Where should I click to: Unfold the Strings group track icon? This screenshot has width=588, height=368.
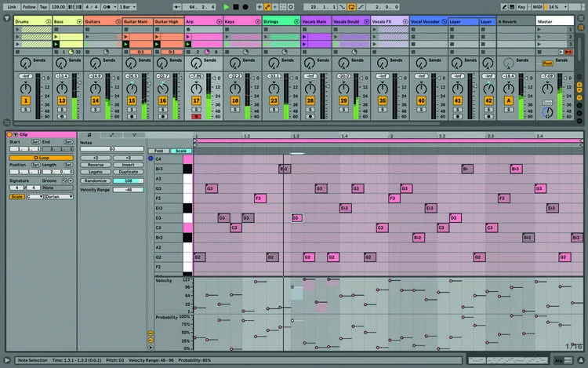click(x=296, y=22)
